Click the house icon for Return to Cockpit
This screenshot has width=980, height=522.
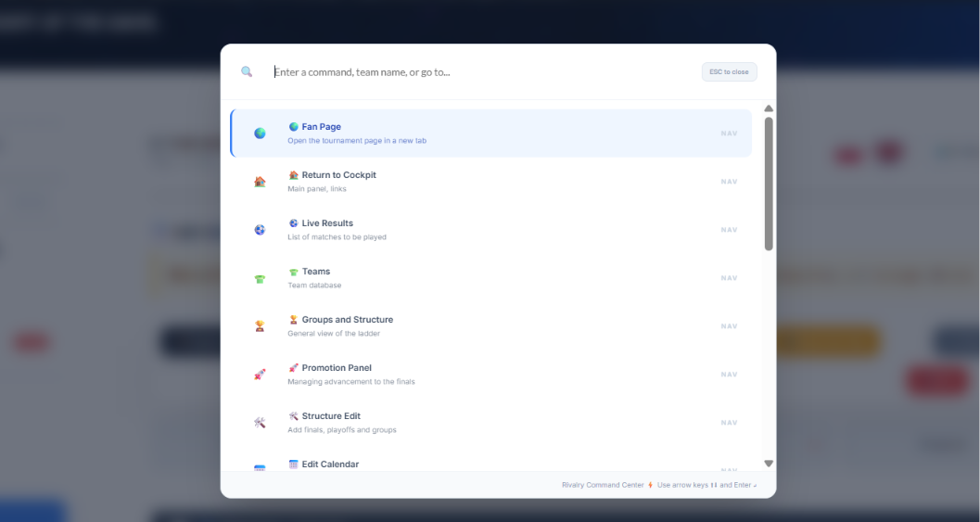click(260, 182)
